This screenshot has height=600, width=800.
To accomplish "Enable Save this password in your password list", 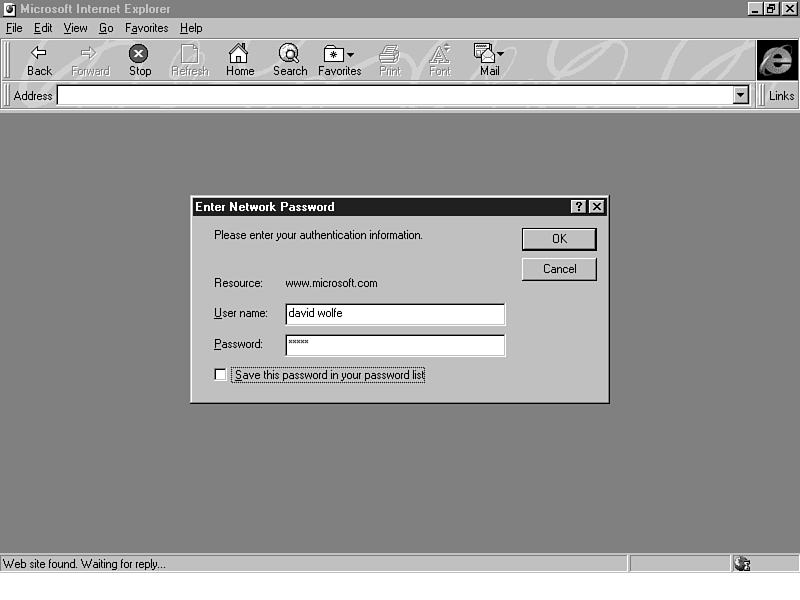I will pos(220,375).
